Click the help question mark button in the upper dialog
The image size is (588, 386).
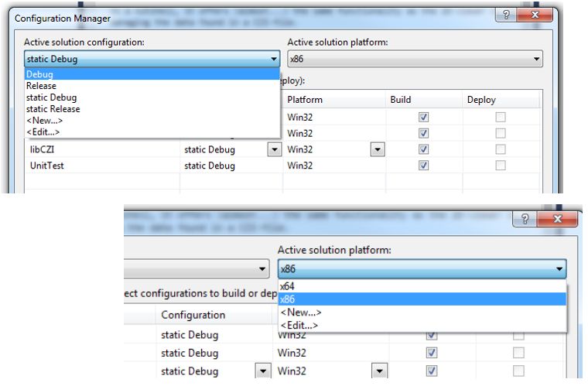pyautogui.click(x=506, y=15)
